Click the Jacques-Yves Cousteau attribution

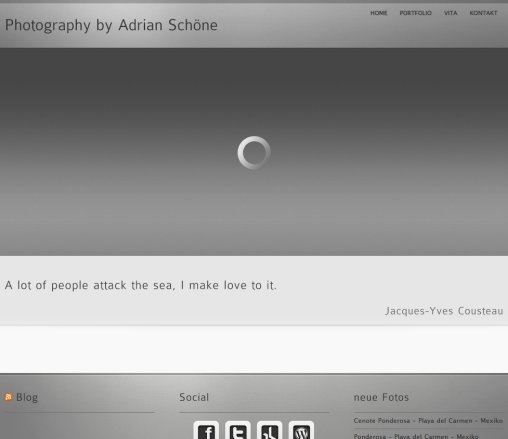(x=444, y=311)
